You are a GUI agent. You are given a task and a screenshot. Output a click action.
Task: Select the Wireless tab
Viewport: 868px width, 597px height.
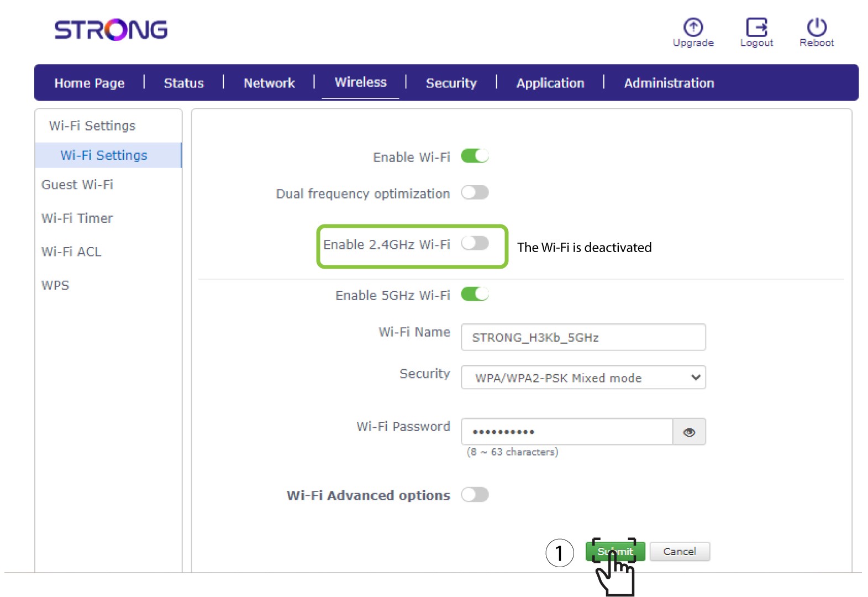tap(361, 82)
